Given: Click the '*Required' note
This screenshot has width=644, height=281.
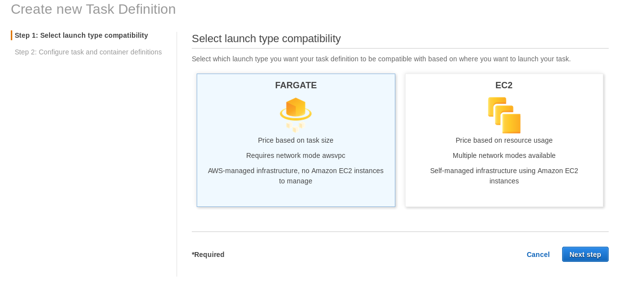Looking at the screenshot, I should click(x=208, y=255).
